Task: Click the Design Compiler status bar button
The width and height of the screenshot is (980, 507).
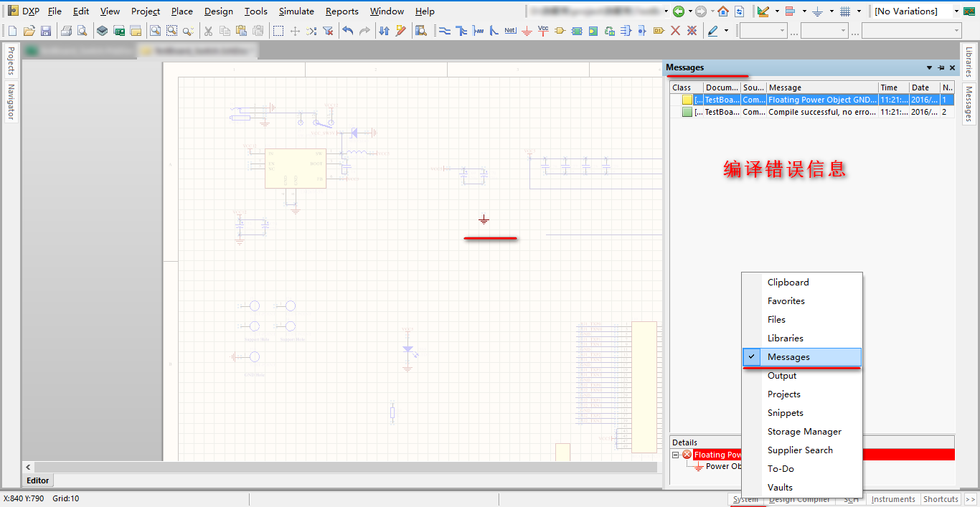Action: pos(800,499)
